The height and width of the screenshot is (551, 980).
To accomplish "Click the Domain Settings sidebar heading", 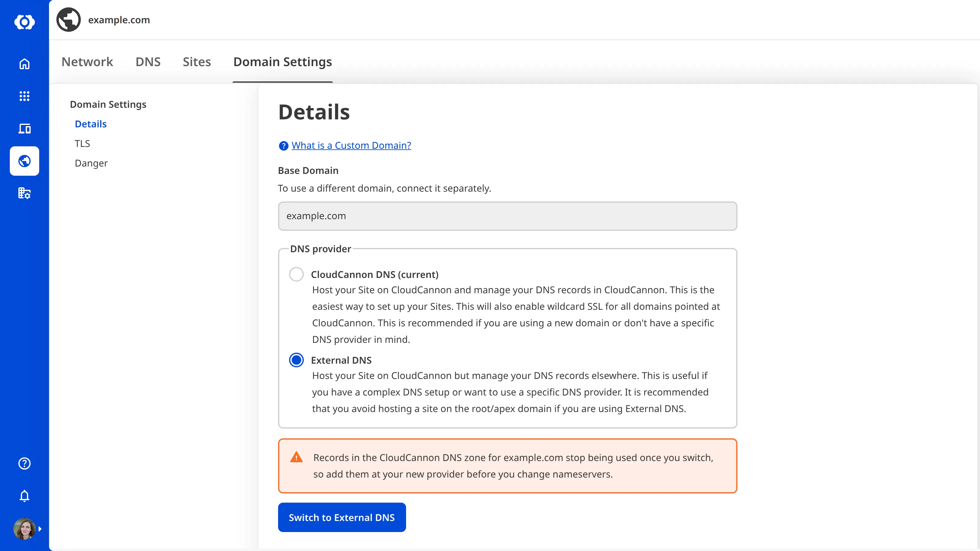I will [x=108, y=104].
